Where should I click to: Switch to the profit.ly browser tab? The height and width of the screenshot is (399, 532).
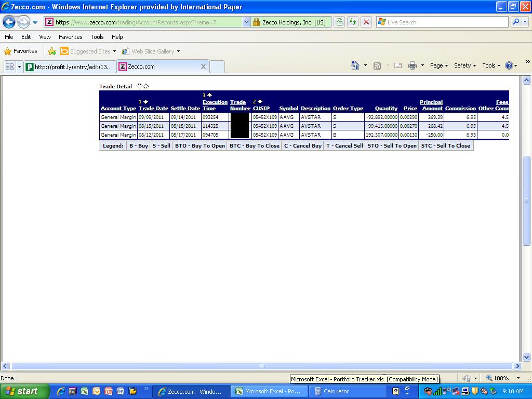tap(70, 66)
